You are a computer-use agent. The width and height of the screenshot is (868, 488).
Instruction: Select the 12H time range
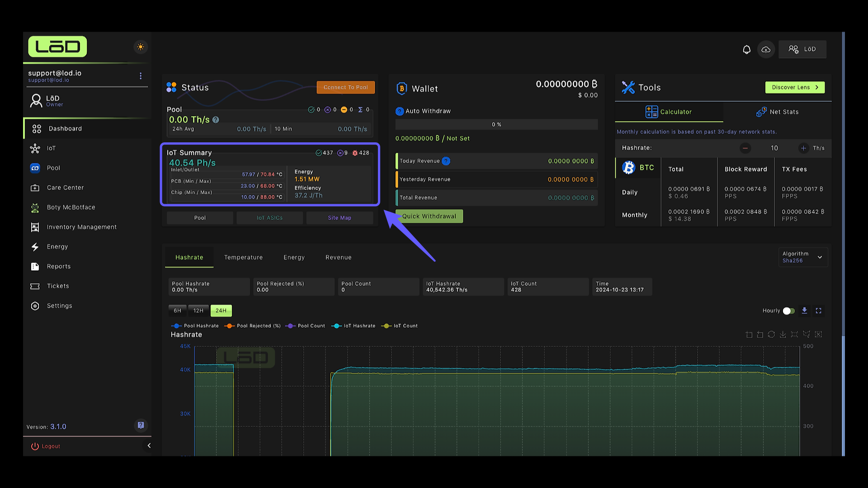[x=198, y=311]
